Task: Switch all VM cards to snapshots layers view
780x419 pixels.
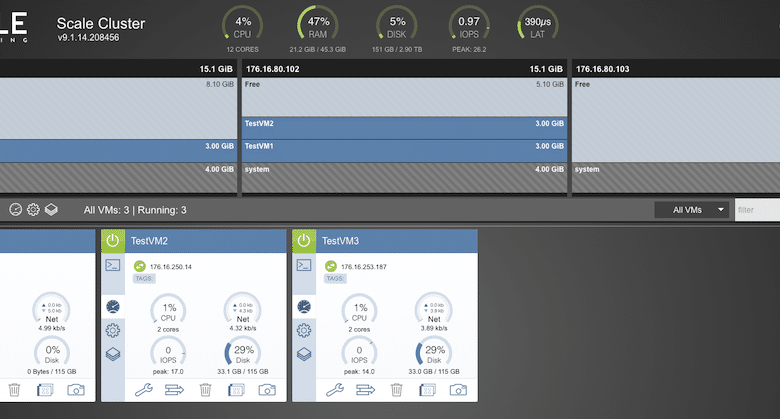Action: tap(51, 210)
